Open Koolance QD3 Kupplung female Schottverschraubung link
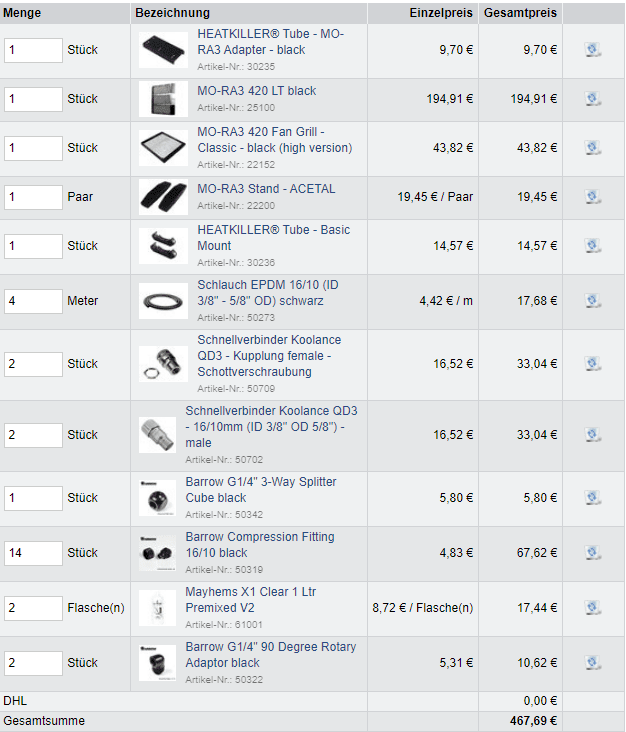The image size is (626, 732). pyautogui.click(x=269, y=356)
